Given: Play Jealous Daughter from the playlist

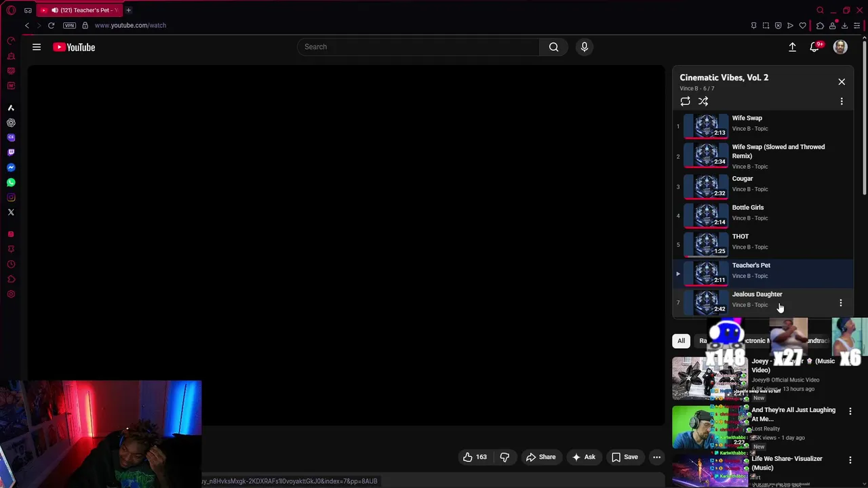Looking at the screenshot, I should click(x=763, y=302).
